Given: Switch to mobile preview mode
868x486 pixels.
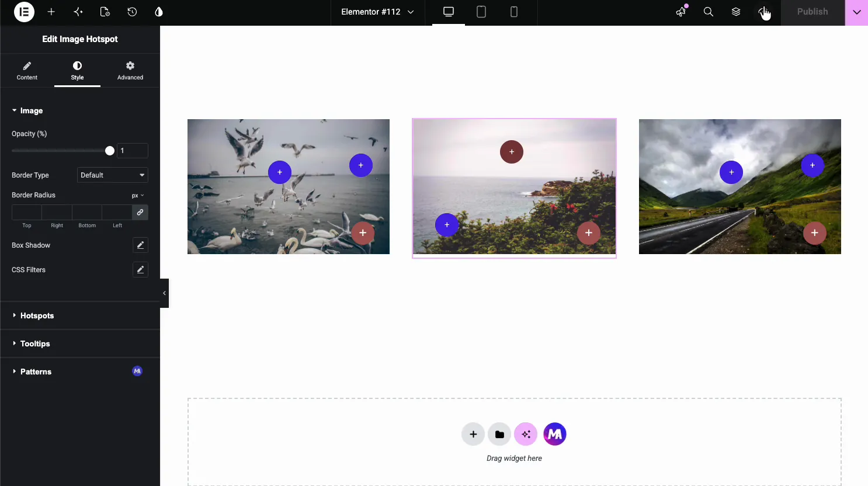Looking at the screenshot, I should point(514,12).
